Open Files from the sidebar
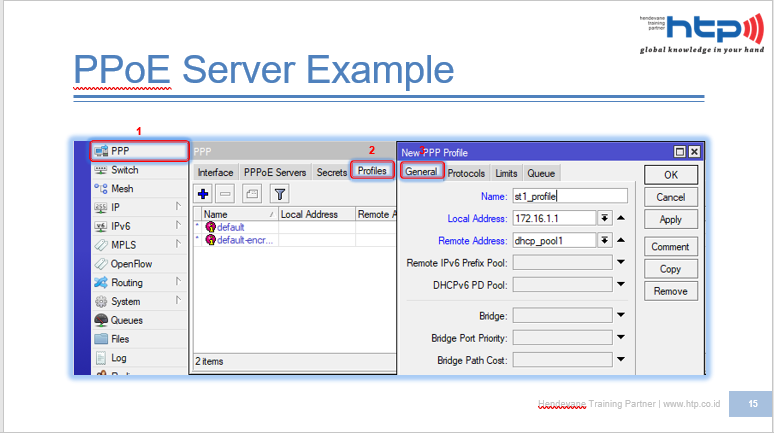The width and height of the screenshot is (774, 433). coord(139,339)
